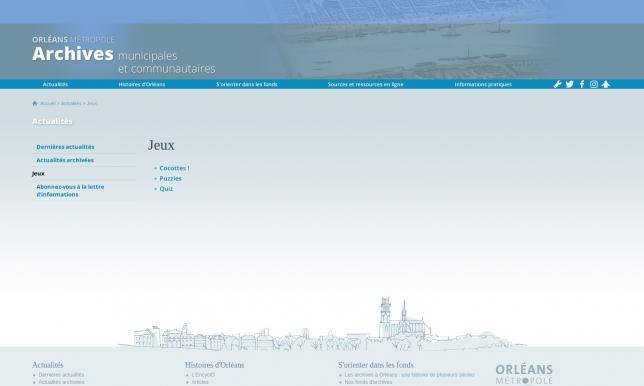644x386 pixels.
Task: Open the Puzzles game link
Action: (170, 179)
